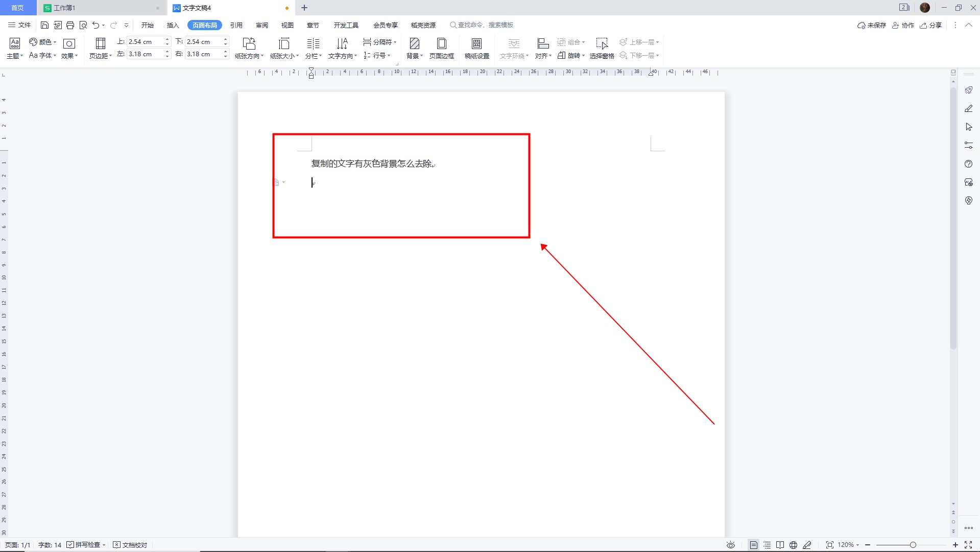Click the 协作 collaborate button
Screen dimensions: 980x552
pos(903,25)
